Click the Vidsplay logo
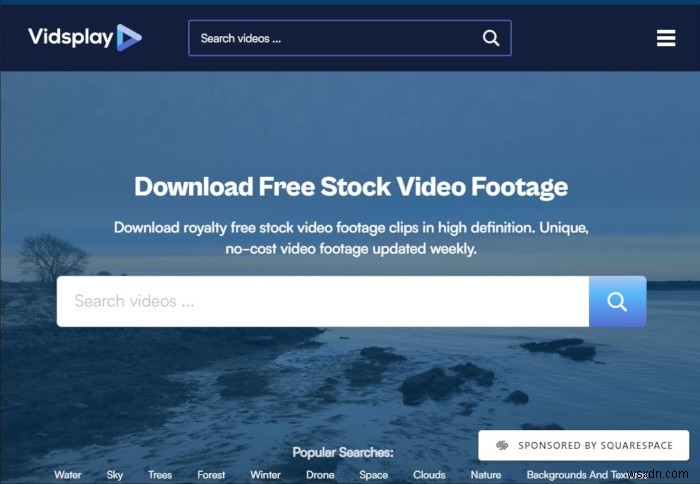 (85, 38)
